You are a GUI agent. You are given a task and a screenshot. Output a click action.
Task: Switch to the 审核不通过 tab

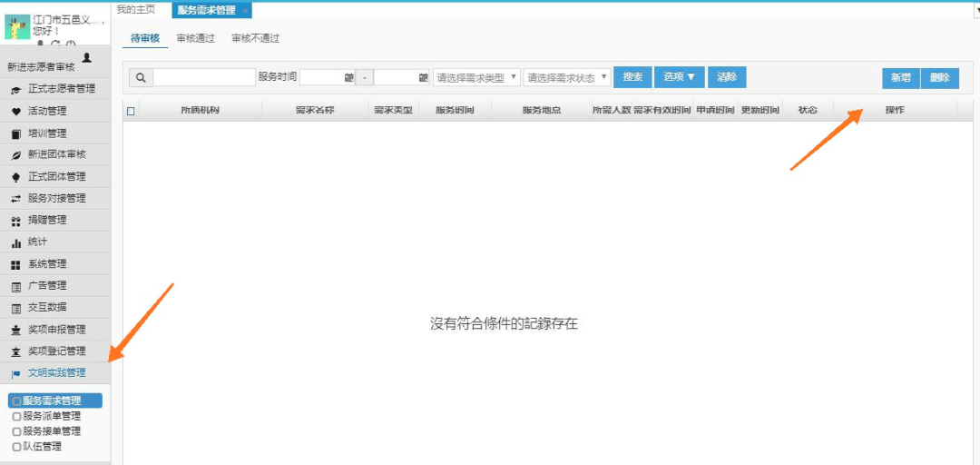pos(255,38)
